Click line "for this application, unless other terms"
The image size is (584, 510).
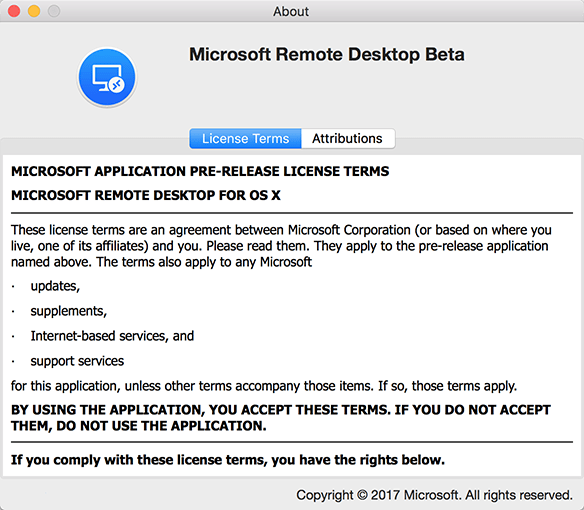264,386
